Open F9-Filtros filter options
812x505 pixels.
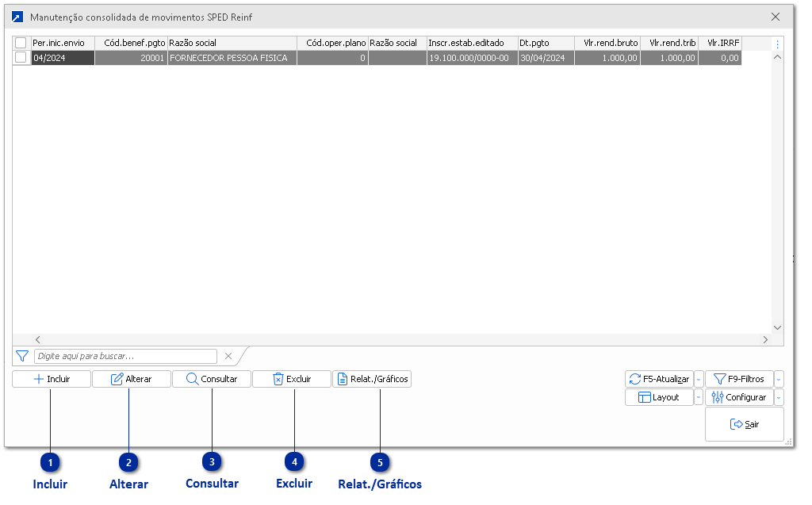(739, 379)
